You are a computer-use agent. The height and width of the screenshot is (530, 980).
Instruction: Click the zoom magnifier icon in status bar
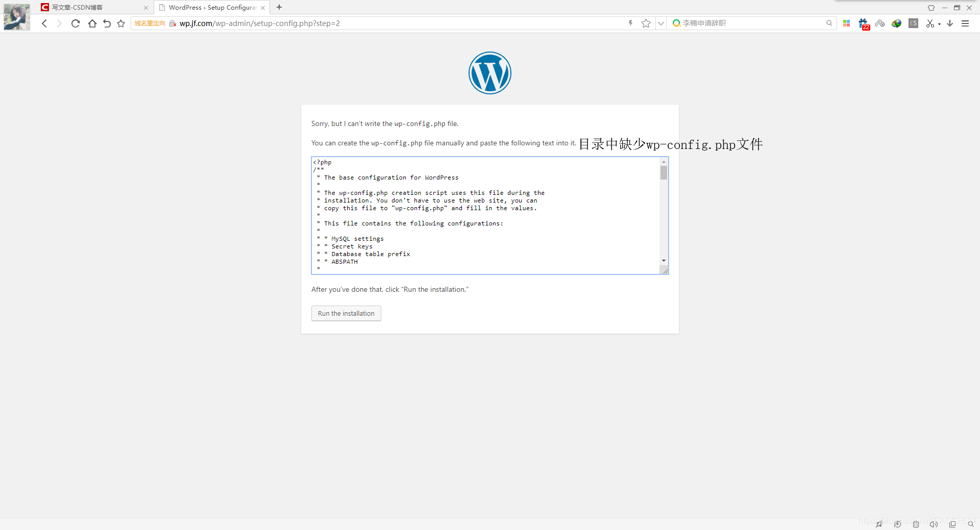tap(971, 524)
